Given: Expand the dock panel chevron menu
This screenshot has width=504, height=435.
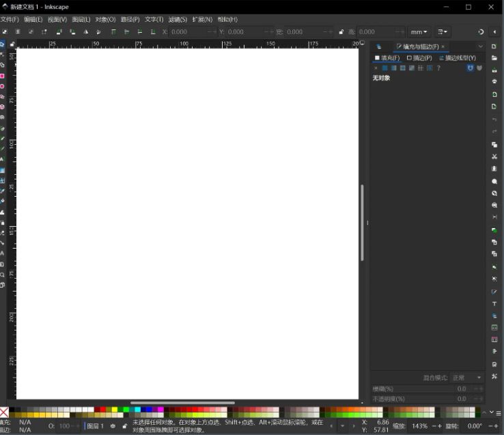Looking at the screenshot, I should (481, 46).
